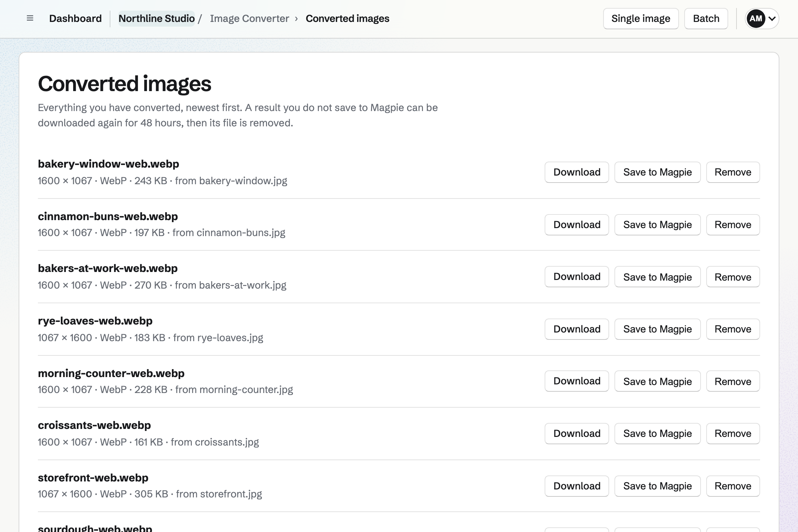Click the 'from storefront.jpg' details line
The width and height of the screenshot is (798, 532).
(150, 494)
